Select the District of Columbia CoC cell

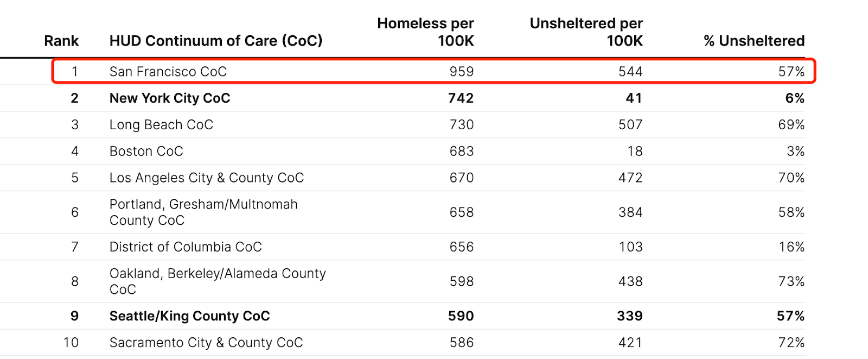tap(186, 247)
